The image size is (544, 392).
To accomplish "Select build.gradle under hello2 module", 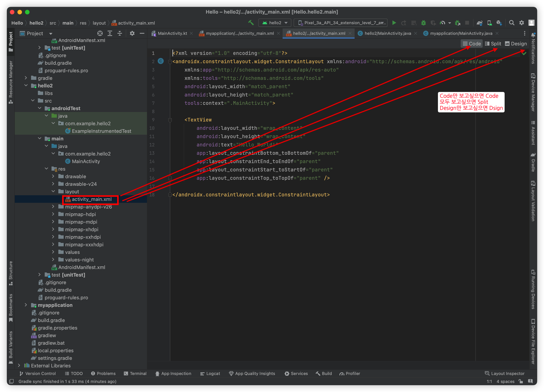I will pyautogui.click(x=58, y=290).
